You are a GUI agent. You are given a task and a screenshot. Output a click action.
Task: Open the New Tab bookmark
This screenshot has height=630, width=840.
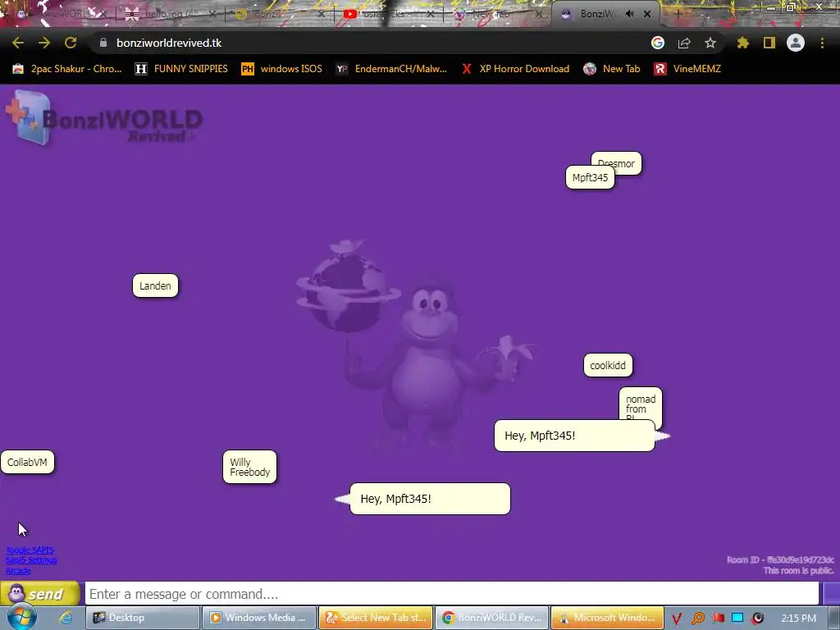(x=612, y=69)
